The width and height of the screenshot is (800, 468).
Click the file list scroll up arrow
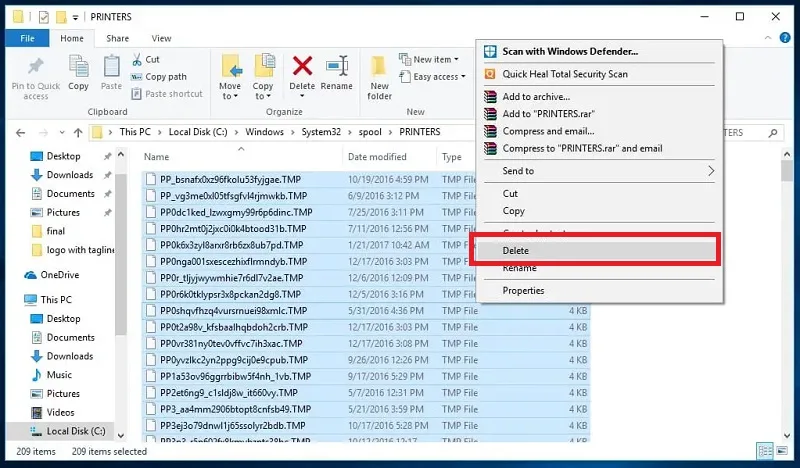click(x=786, y=154)
